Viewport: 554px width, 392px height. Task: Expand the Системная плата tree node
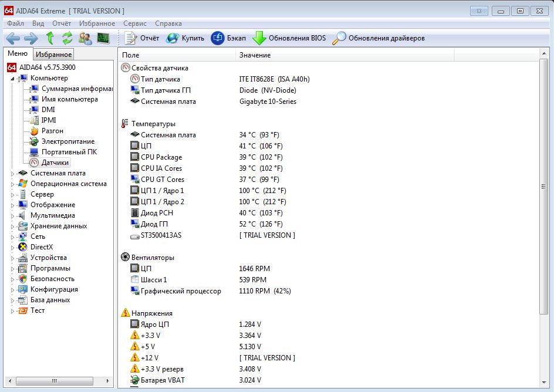coord(12,174)
